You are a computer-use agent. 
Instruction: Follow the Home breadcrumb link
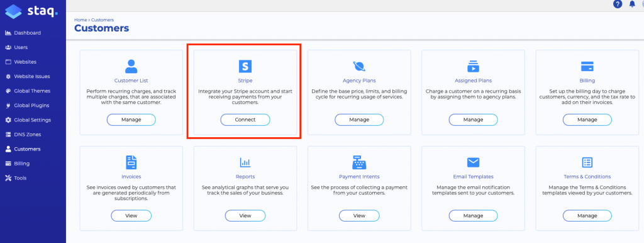click(x=80, y=20)
